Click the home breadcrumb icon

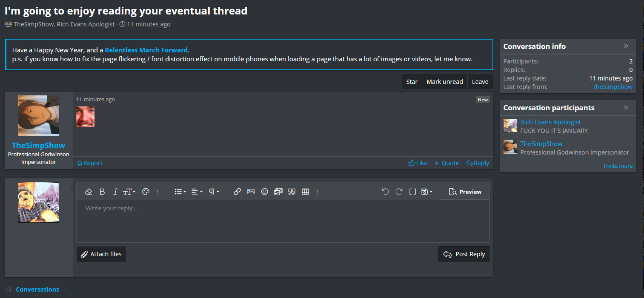point(9,289)
